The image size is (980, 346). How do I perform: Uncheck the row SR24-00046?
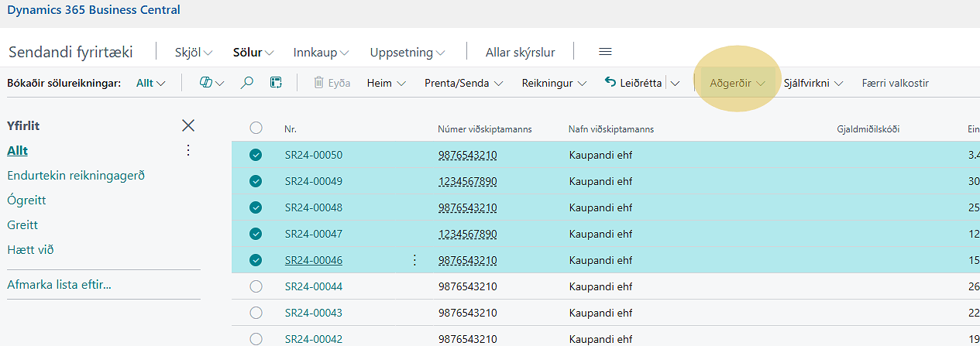pos(256,260)
